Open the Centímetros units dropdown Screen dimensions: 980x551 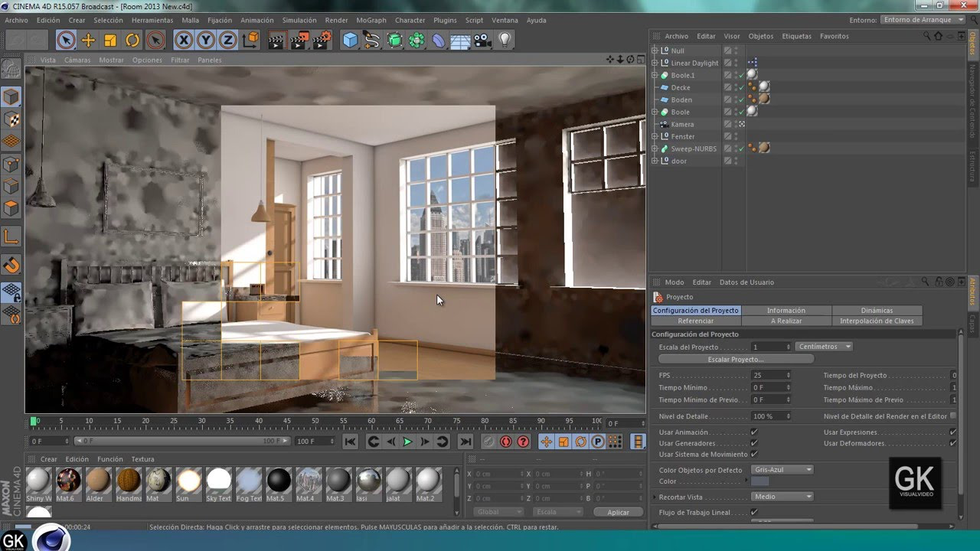[x=825, y=347]
